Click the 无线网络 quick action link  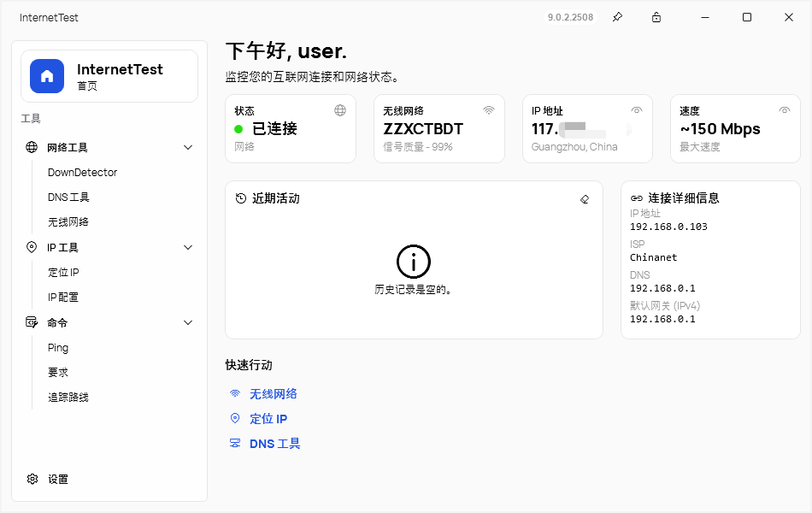click(273, 394)
